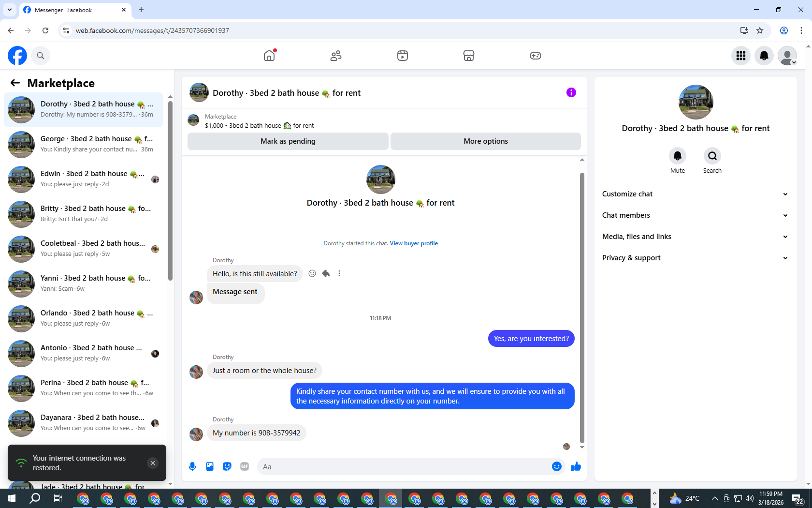
Task: Click the chat messages vertical scrollbar
Action: [582, 308]
